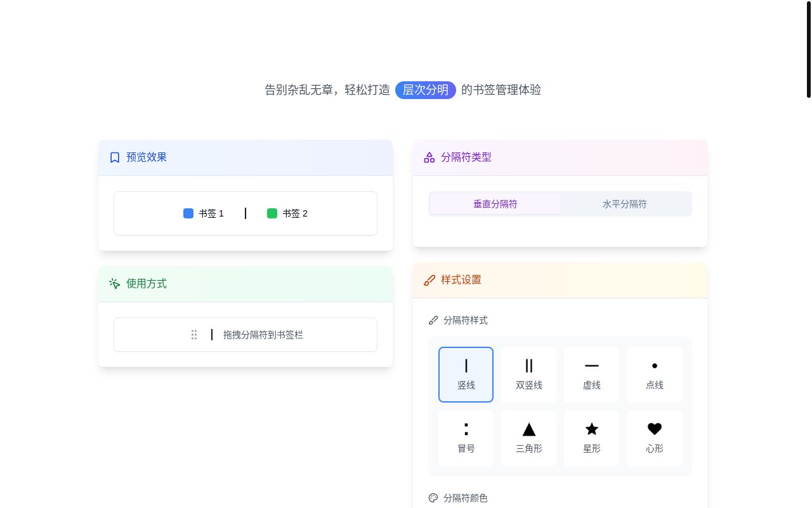Click the blue swatch before 书签 1

pos(188,213)
